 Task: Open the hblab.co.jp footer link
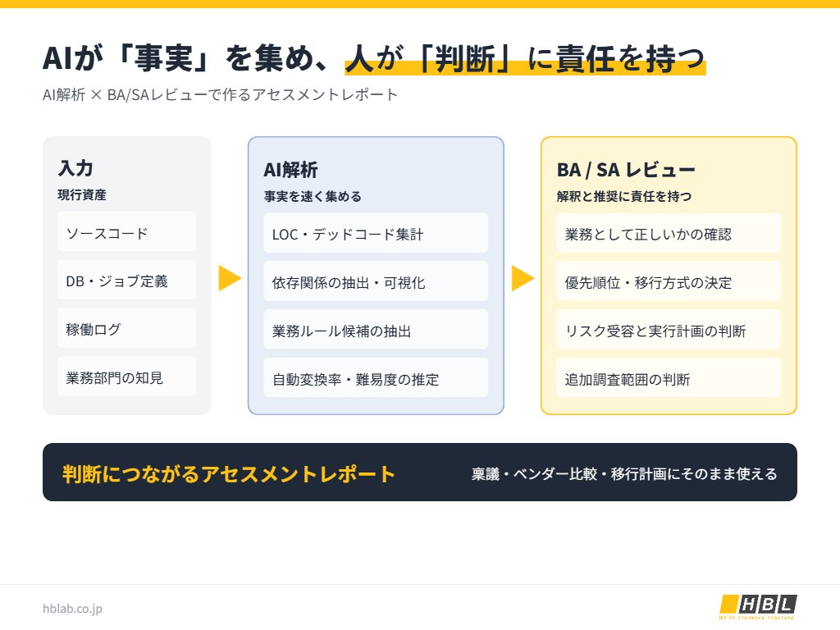click(x=72, y=609)
